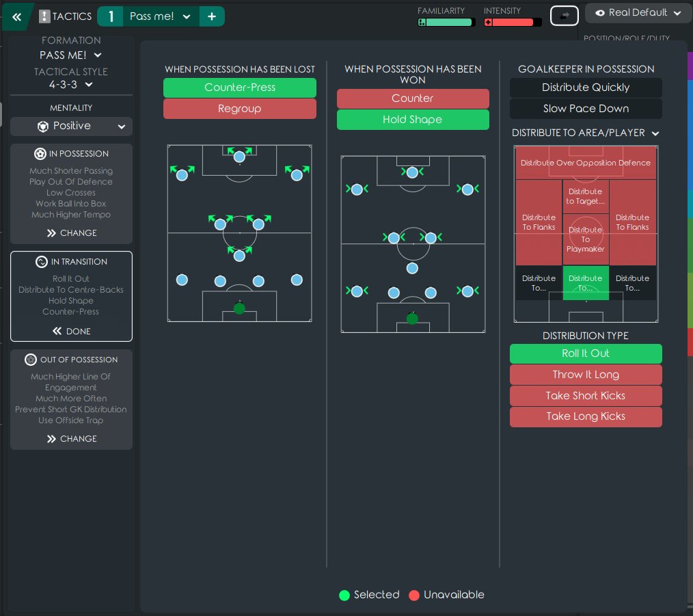
Task: Click Change under In Possession
Action: point(72,233)
